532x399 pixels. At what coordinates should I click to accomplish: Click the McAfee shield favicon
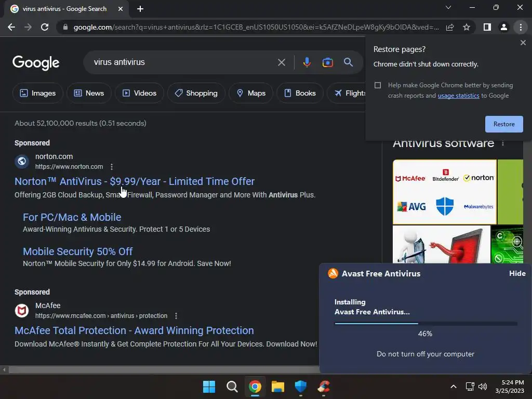click(x=22, y=311)
